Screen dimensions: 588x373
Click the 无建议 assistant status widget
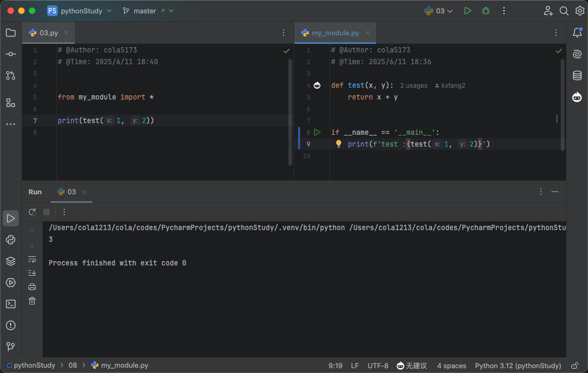[x=412, y=366]
